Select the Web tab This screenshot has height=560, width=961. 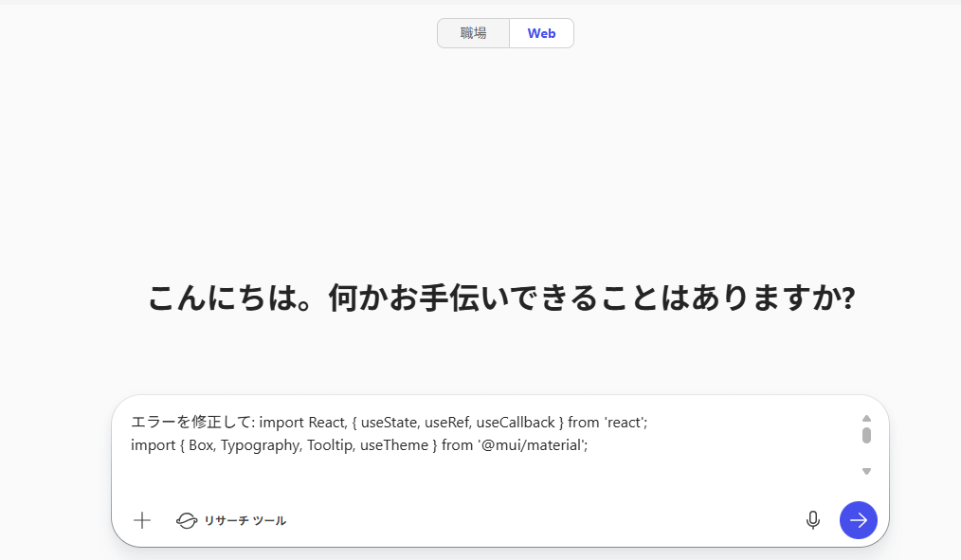541,33
